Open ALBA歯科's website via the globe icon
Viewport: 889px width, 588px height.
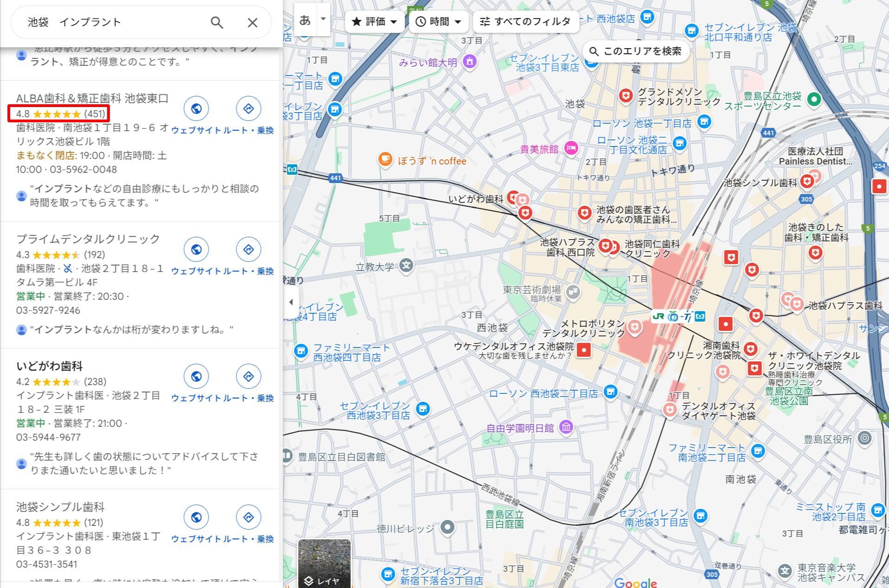coord(197,108)
